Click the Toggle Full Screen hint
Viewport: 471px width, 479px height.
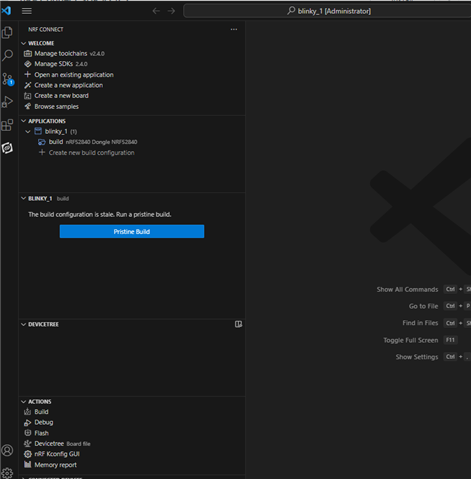[x=411, y=340]
